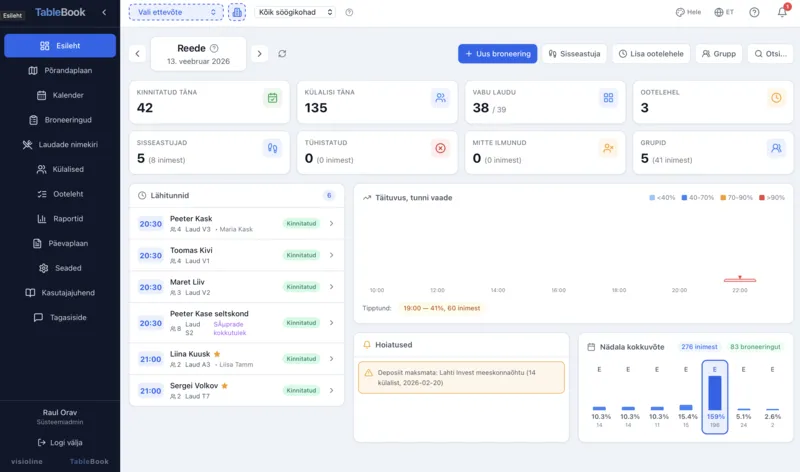This screenshot has height=472, width=800.
Task: Open notifications bell icon
Action: tap(782, 12)
